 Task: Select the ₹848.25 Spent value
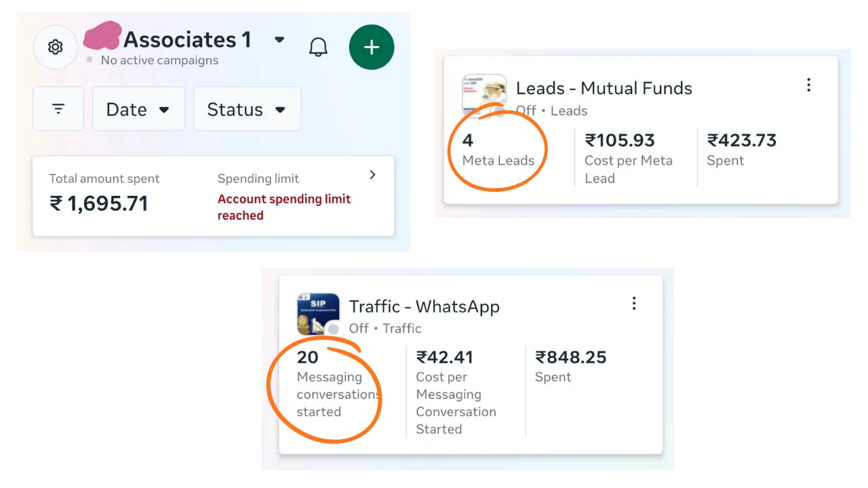click(x=570, y=358)
